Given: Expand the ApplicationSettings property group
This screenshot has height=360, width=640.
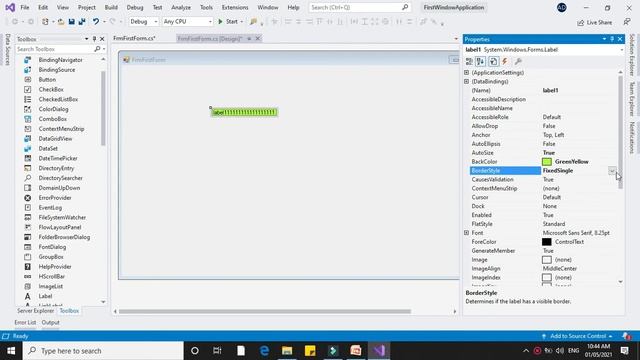Looking at the screenshot, I should pos(467,72).
